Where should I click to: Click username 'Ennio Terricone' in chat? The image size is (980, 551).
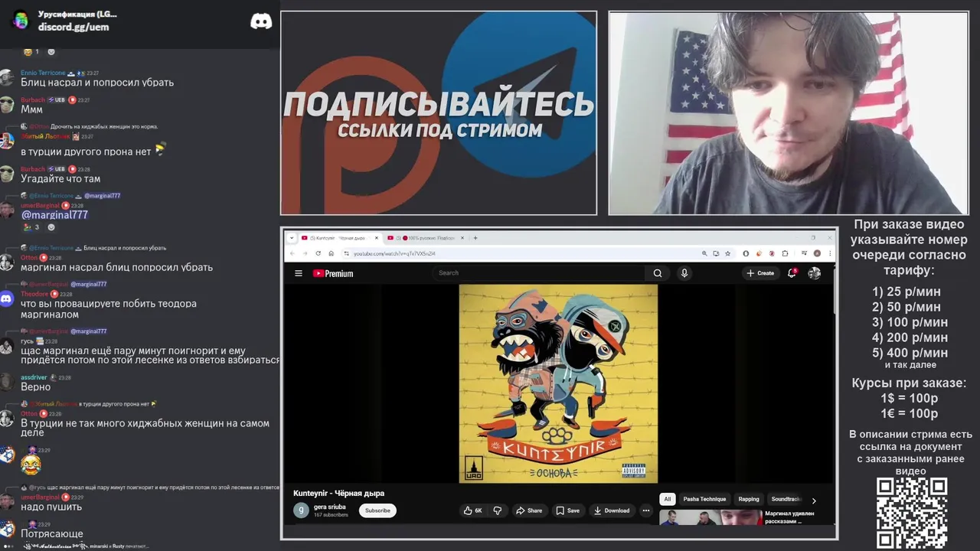point(43,73)
